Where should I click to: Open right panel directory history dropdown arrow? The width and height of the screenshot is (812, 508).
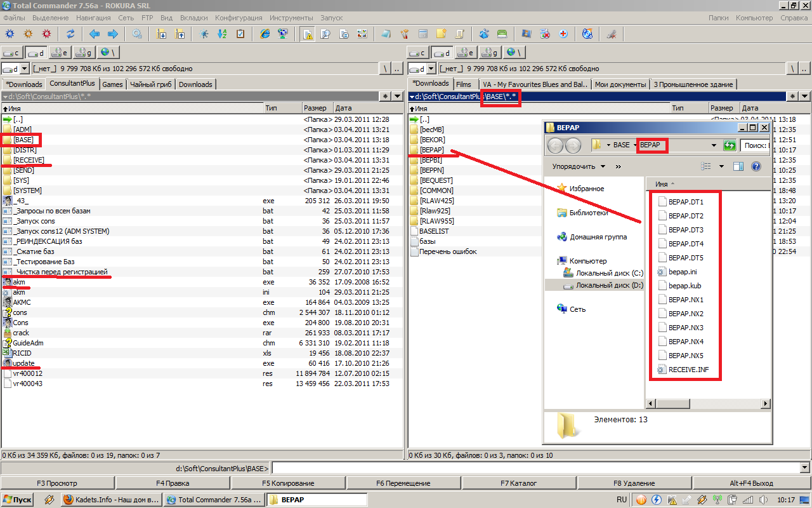[x=803, y=97]
